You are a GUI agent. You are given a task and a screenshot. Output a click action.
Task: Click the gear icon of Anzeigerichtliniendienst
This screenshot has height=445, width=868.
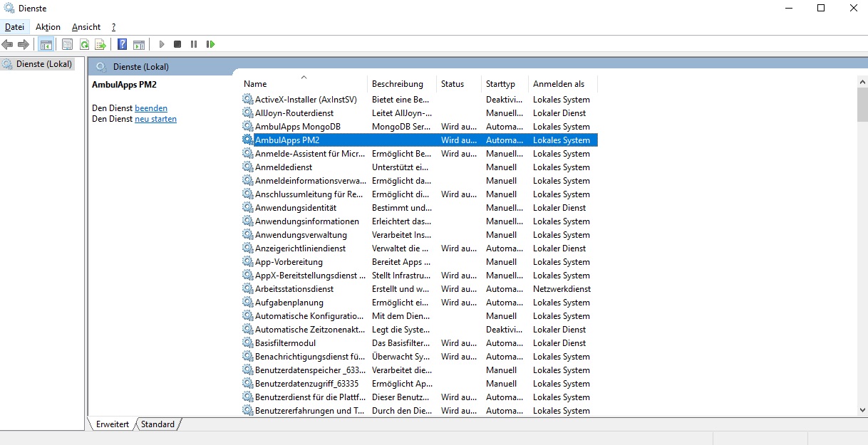point(248,248)
